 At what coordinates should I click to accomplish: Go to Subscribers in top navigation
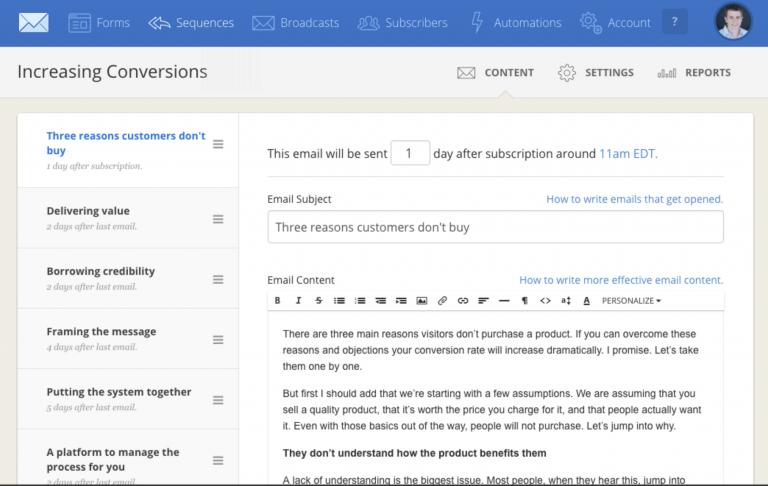coord(403,22)
